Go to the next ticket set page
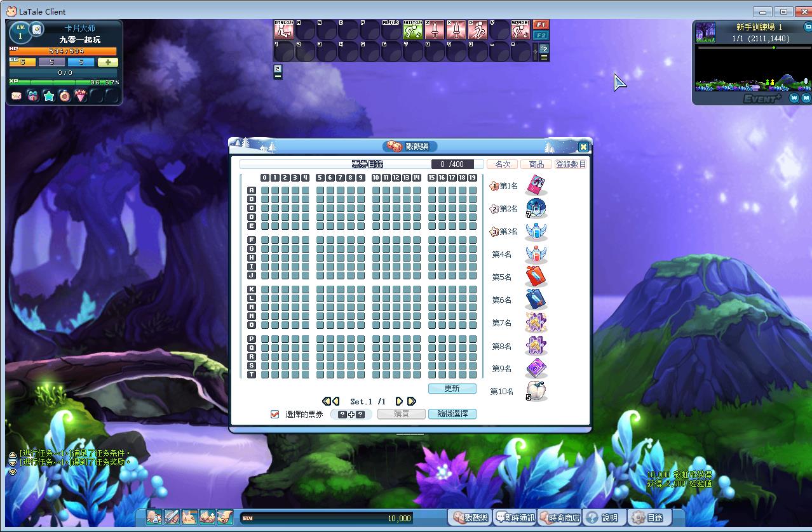Image resolution: width=812 pixels, height=532 pixels. tap(400, 401)
